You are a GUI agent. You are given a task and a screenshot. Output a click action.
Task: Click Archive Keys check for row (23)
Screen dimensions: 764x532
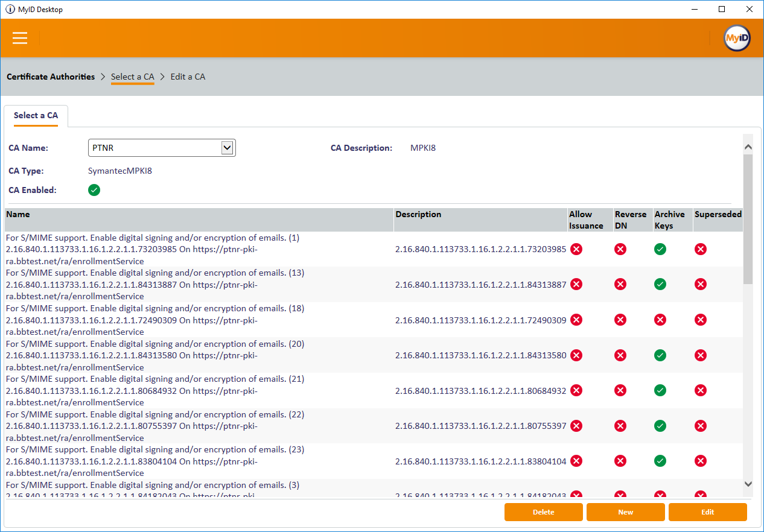point(660,461)
